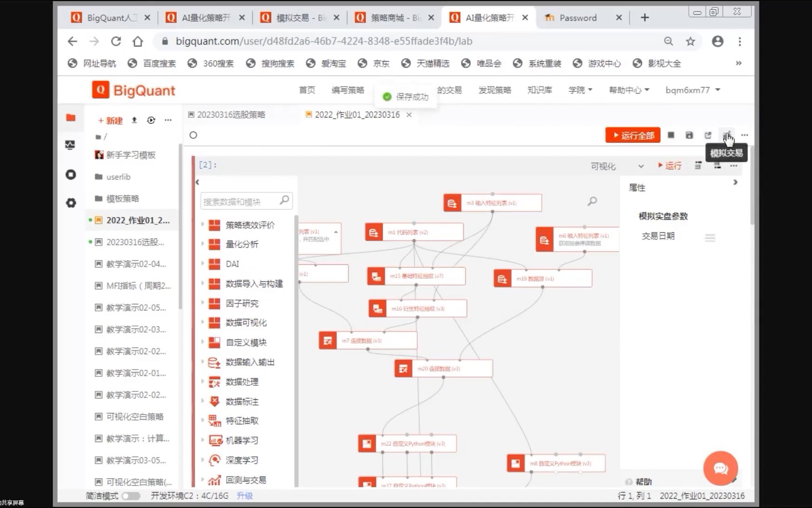Click the BigQuant logo
The width and height of the screenshot is (812, 508).
tap(133, 90)
